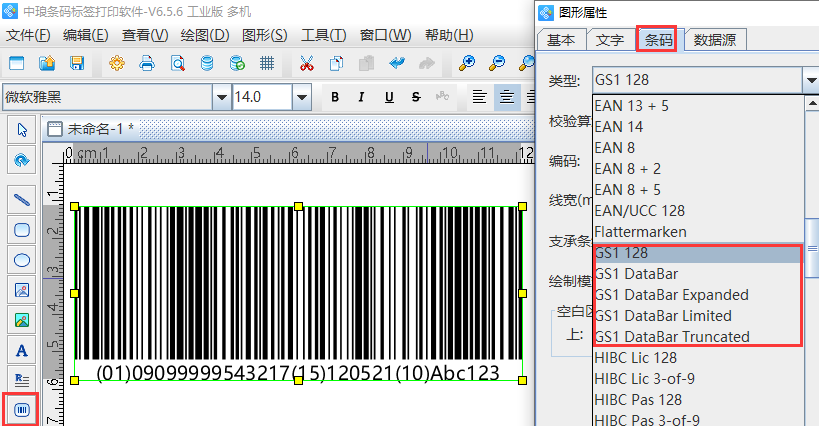Switch to the 条码 tab
This screenshot has height=426, width=819.
(657, 39)
